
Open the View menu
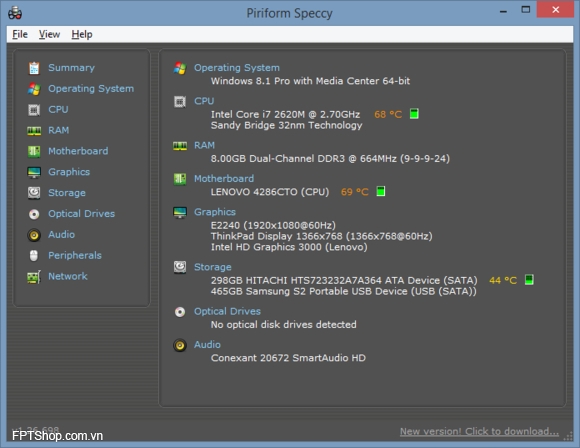pos(49,34)
